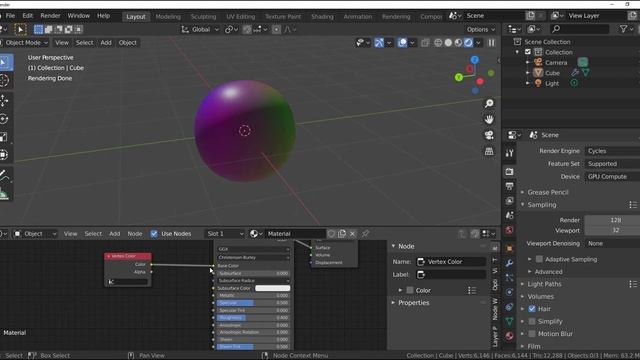Select the Annotate tool in the left toolbar
The width and height of the screenshot is (640, 360).
click(x=4, y=175)
